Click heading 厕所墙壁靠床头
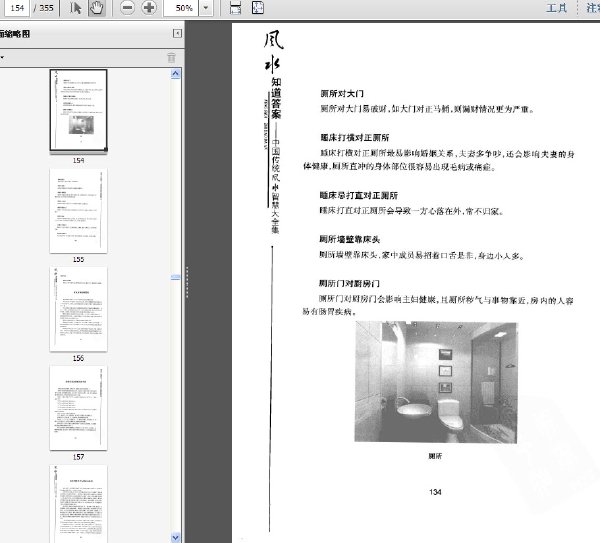This screenshot has height=543, width=600. (x=349, y=240)
